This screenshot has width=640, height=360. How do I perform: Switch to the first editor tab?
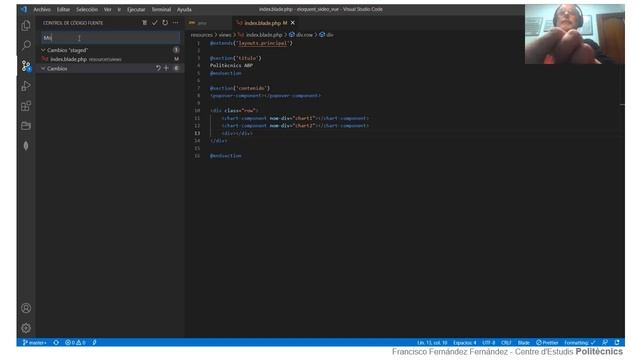(208, 23)
